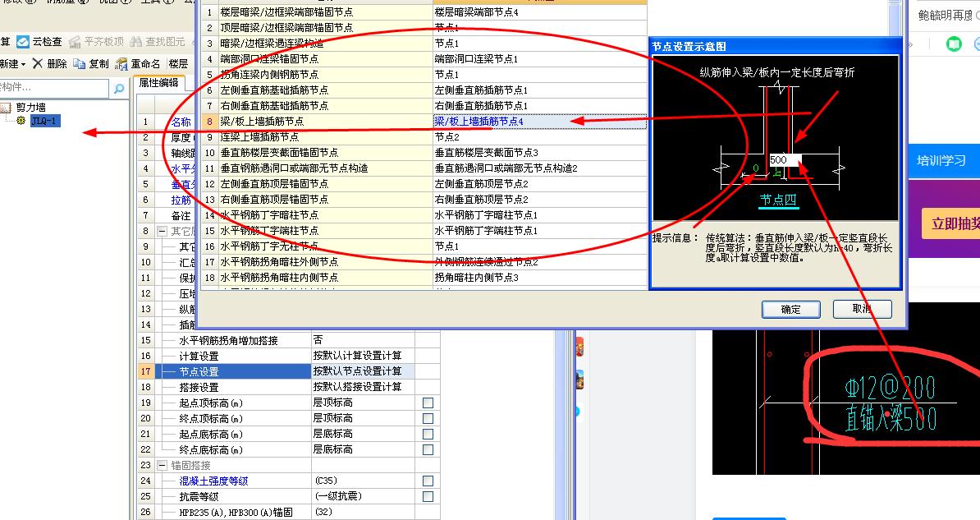Click the 垂直筋楼层变截面节点3 value cell
The image size is (980, 520).
point(540,153)
